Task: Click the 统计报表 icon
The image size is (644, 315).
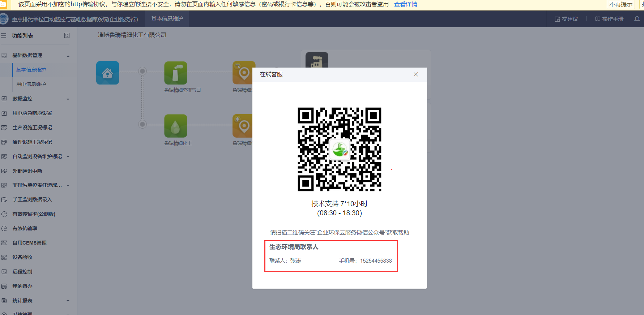Action: [x=4, y=301]
